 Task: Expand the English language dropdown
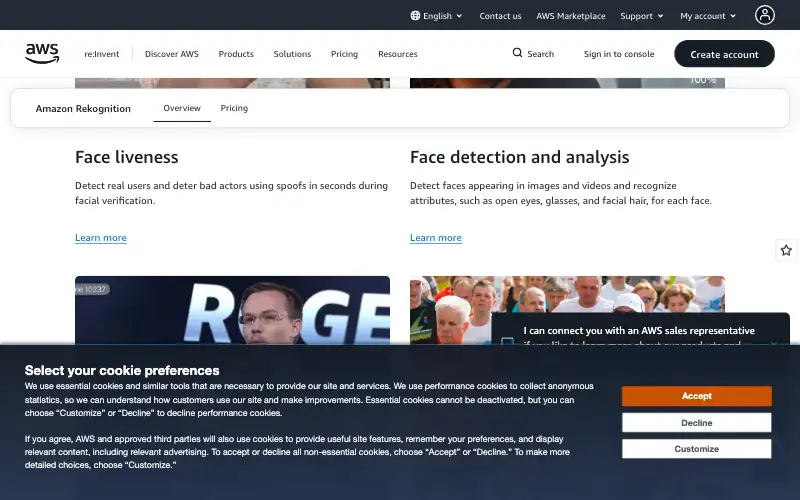point(437,16)
